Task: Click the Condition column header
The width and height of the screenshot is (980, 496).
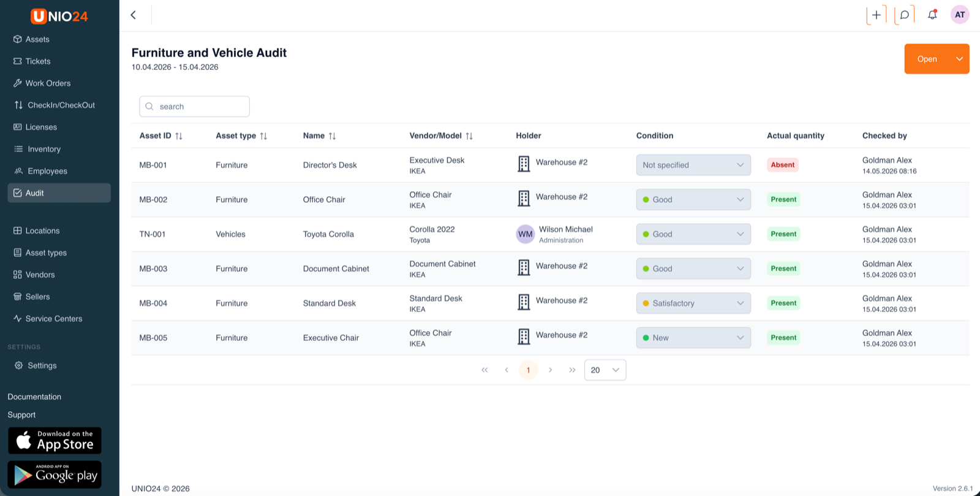Action: [x=655, y=135]
